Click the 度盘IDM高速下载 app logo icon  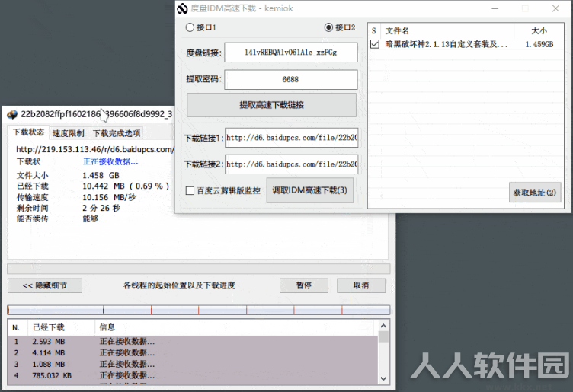pos(182,8)
